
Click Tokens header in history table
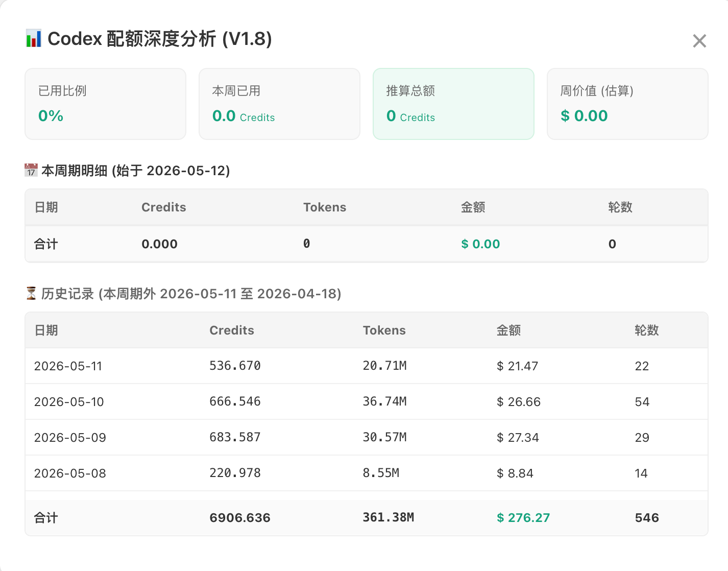pos(384,330)
